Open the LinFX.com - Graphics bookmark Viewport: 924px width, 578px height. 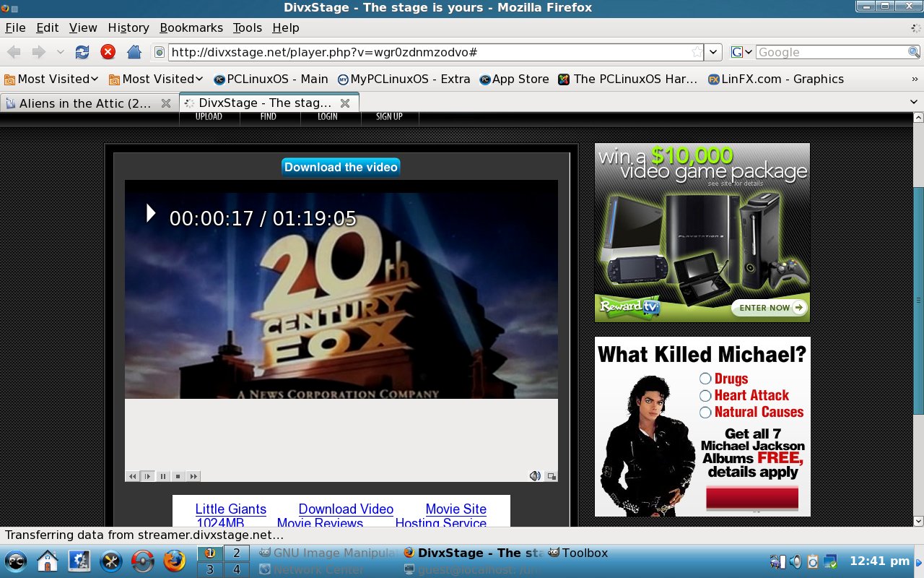pos(776,79)
